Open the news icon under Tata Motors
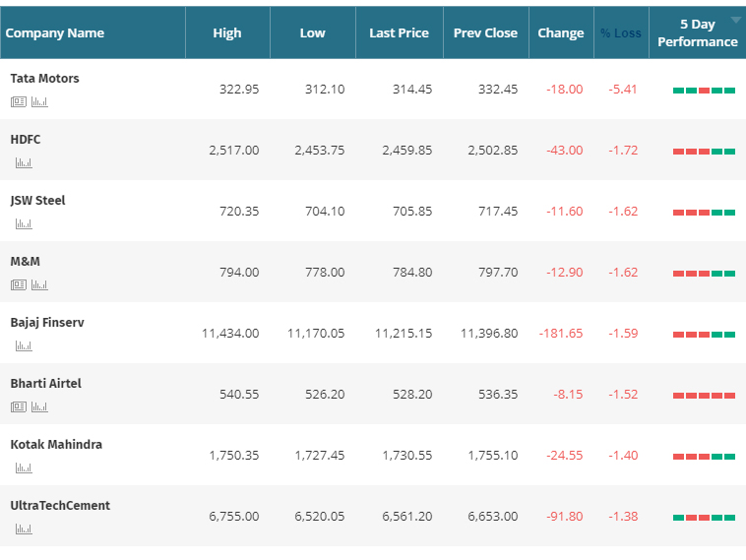The image size is (746, 560). click(x=19, y=101)
